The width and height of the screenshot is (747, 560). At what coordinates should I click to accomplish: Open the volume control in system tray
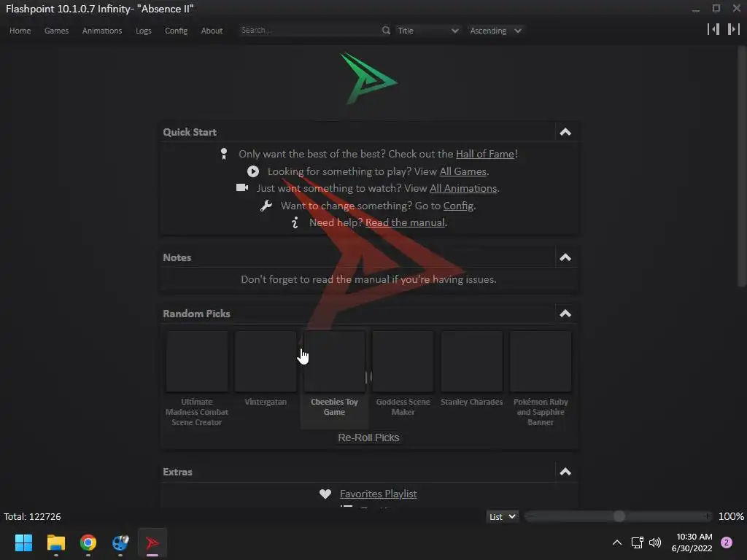coord(656,542)
